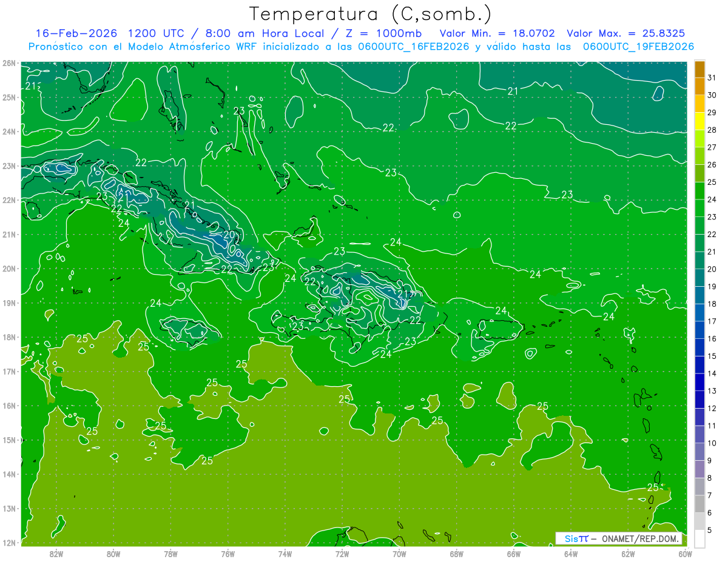Click the "15N" latitude axis label
The width and height of the screenshot is (728, 562).
click(9, 440)
